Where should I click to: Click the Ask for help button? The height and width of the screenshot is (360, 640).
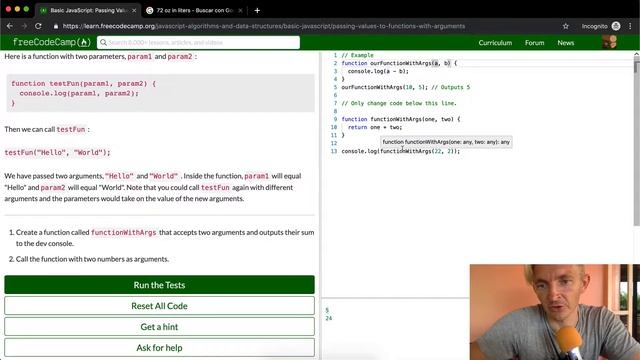pyautogui.click(x=160, y=348)
